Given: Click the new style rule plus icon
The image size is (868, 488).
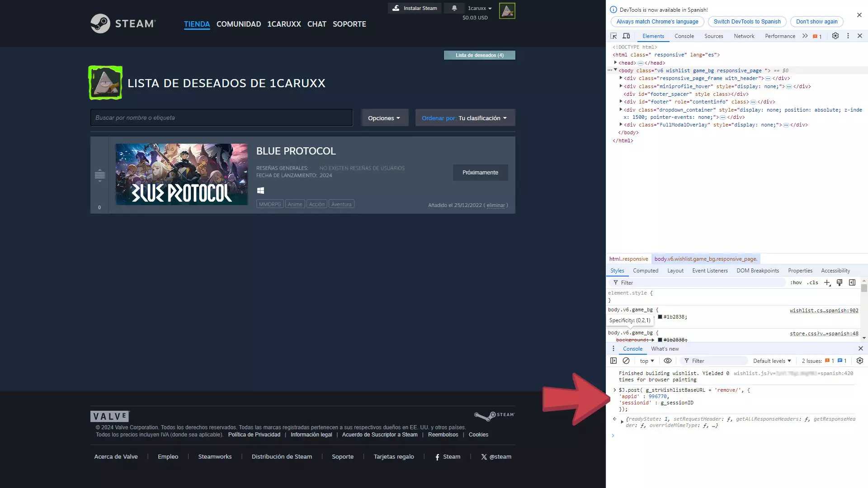Looking at the screenshot, I should [827, 282].
